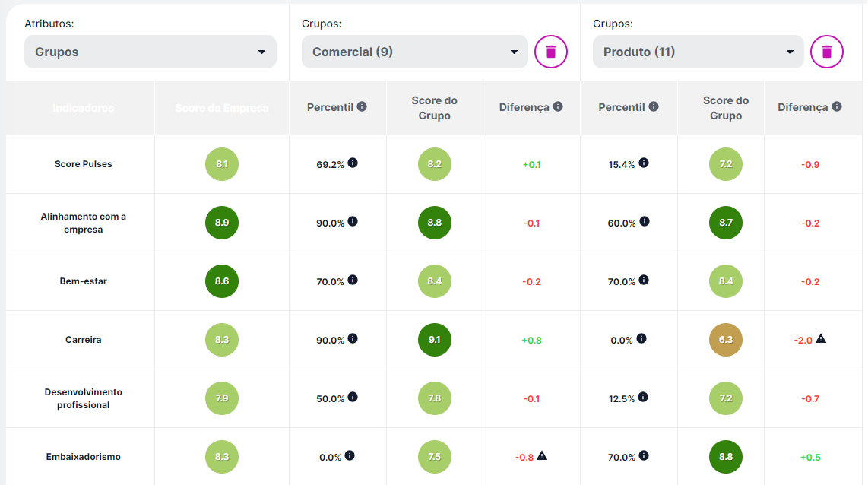Click the Score do Grupo column header
868x485 pixels.
pyautogui.click(x=434, y=107)
